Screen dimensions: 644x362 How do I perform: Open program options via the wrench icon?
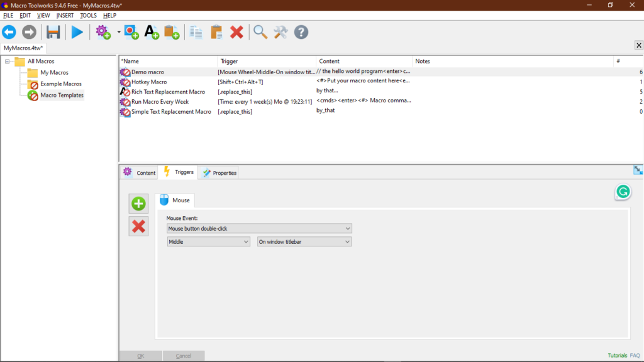pyautogui.click(x=280, y=32)
